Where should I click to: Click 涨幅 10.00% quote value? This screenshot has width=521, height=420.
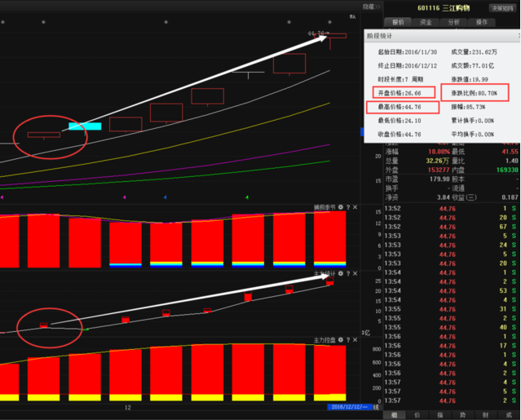point(439,152)
